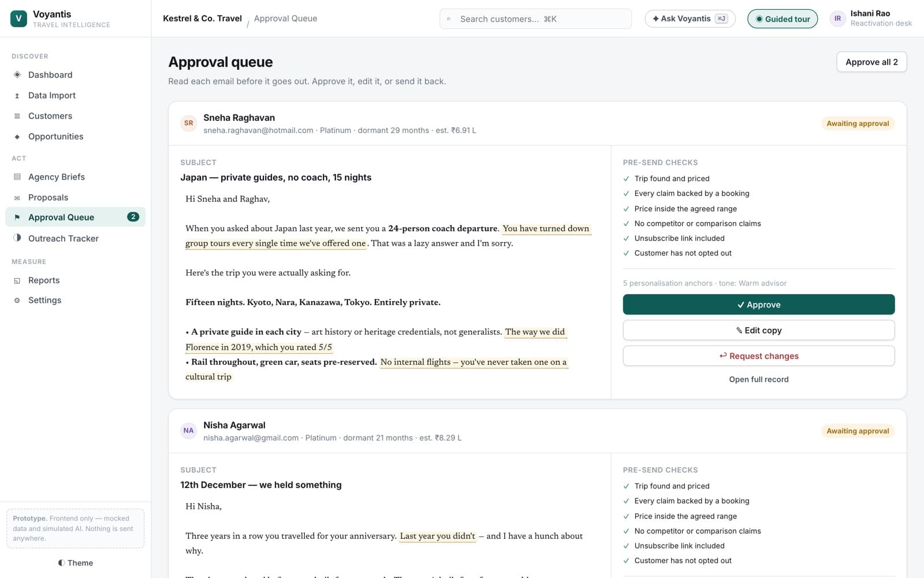Viewport: 924px width, 578px height.
Task: Request changes on Sneha's email
Action: 759,356
